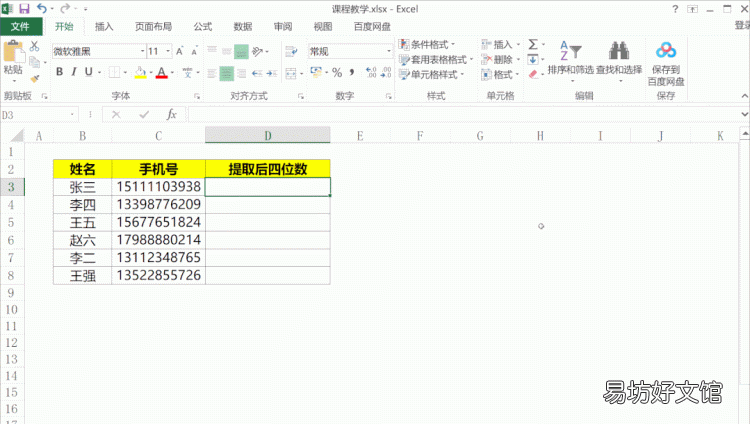Click the Clear eraser icon
750x424 pixels.
tap(533, 74)
